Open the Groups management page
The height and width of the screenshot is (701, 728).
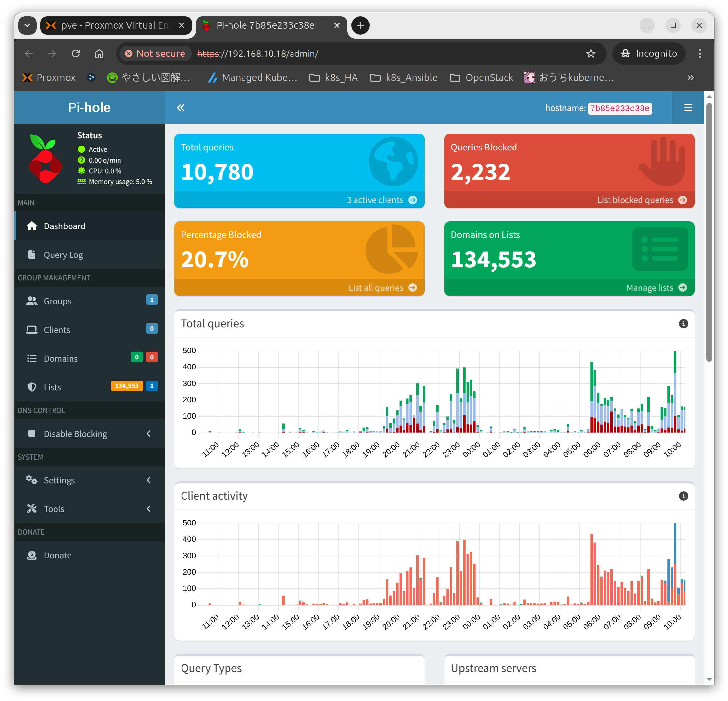(57, 301)
